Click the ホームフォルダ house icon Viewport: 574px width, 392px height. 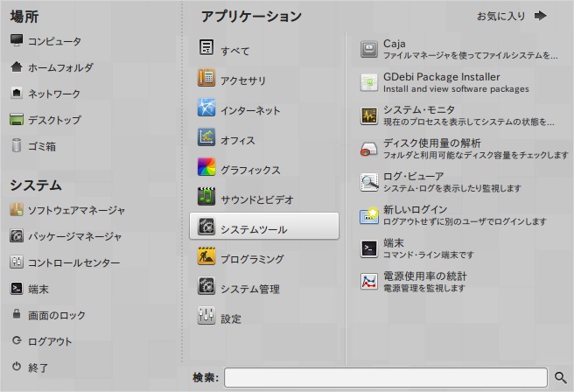click(17, 67)
